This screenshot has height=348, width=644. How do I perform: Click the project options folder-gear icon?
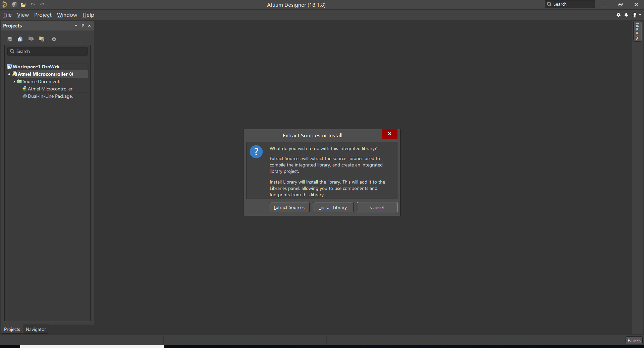[x=42, y=39]
